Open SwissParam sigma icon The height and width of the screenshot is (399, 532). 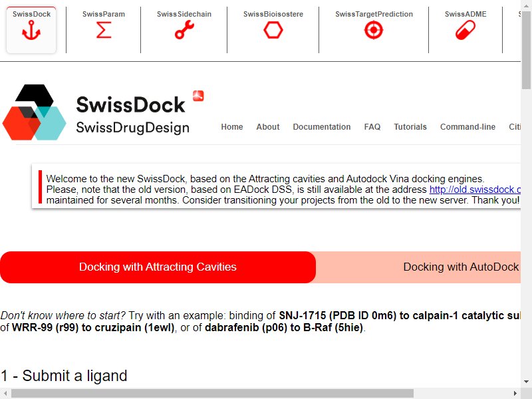click(x=104, y=30)
